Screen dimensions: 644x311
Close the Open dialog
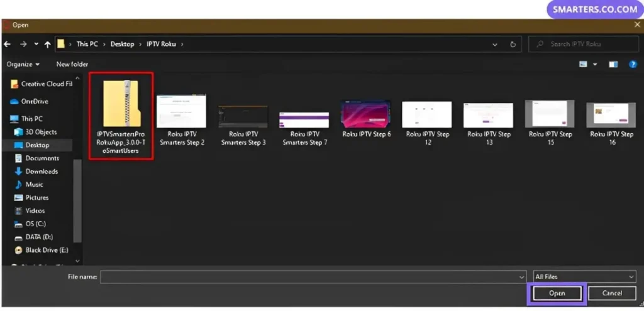pos(637,25)
